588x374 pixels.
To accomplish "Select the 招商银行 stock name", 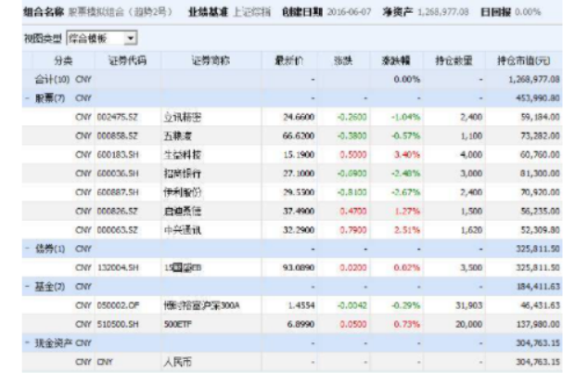I will click(x=183, y=174).
